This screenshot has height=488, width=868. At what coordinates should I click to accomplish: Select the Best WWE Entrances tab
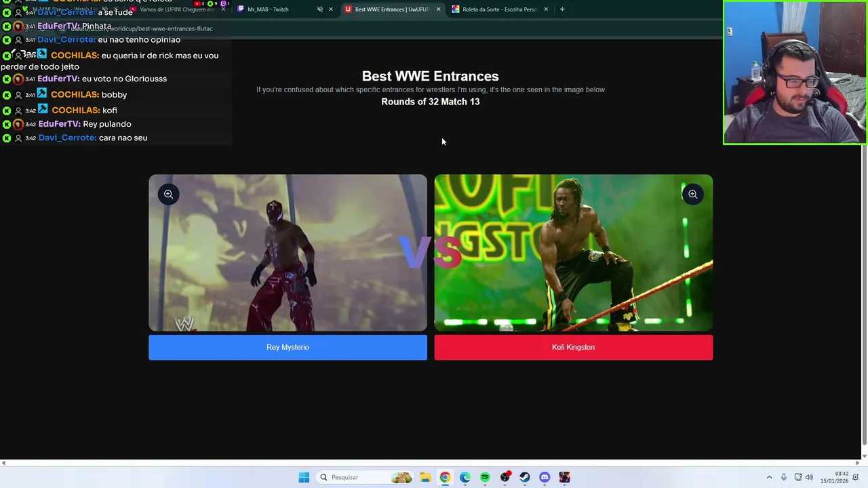pos(392,9)
